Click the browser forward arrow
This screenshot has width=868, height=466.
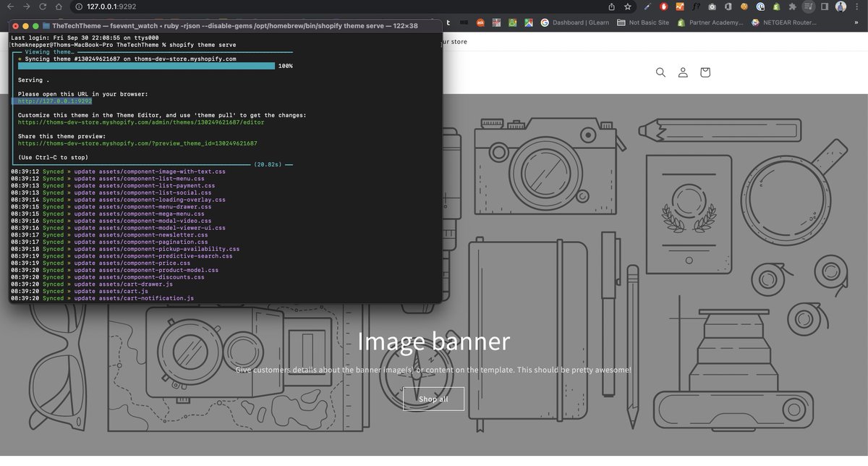(26, 7)
